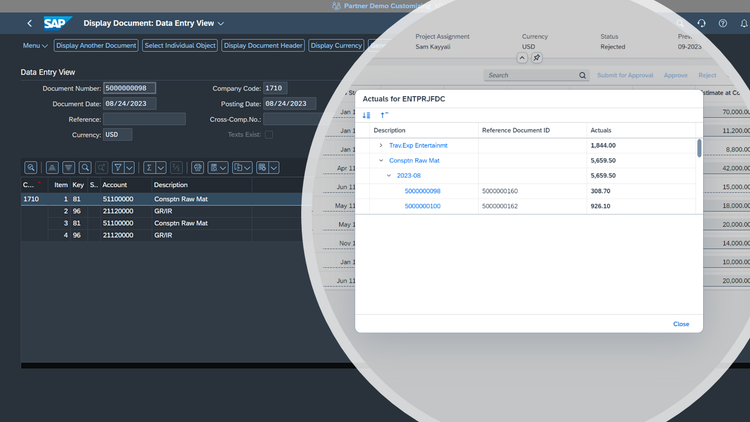This screenshot has width=750, height=422.
Task: Open the Trav.Exp Entertainmt link
Action: coord(418,145)
